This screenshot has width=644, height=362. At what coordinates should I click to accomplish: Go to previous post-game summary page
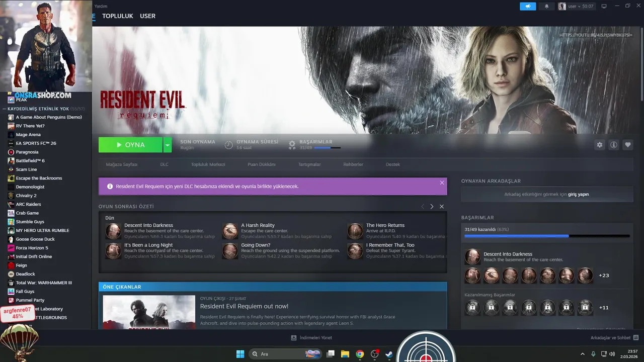point(423,207)
